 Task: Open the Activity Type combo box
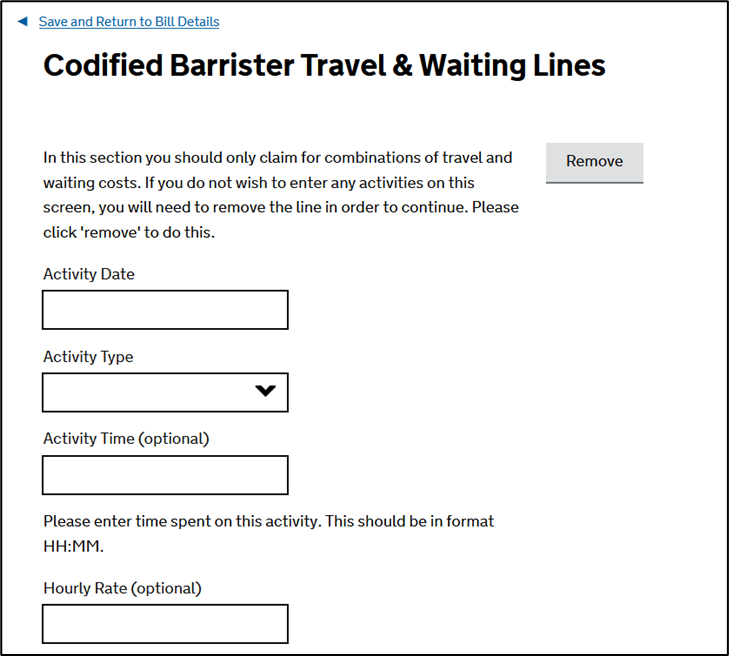tap(165, 392)
